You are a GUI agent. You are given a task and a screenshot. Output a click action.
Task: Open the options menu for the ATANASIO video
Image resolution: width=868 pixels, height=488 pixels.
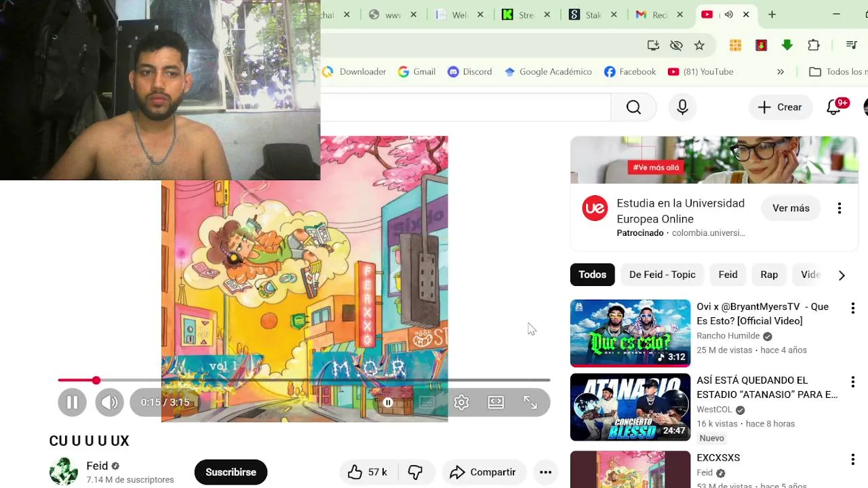coord(852,382)
